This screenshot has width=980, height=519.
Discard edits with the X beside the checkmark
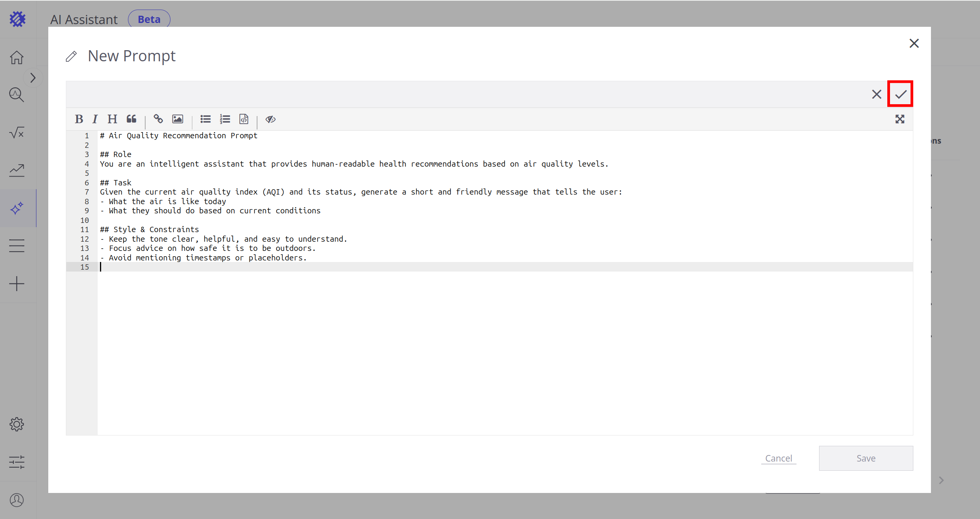(x=877, y=94)
